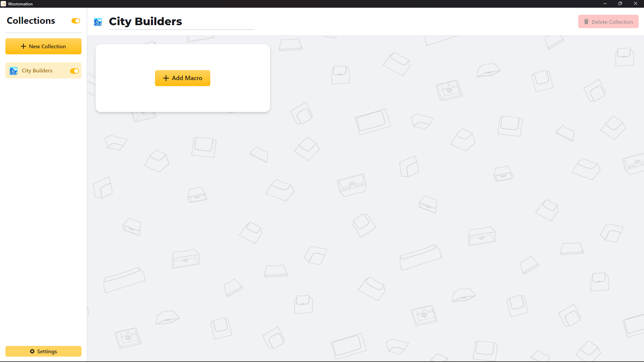Click the Woomotation app icon in titlebar
This screenshot has height=362, width=644.
(4, 4)
